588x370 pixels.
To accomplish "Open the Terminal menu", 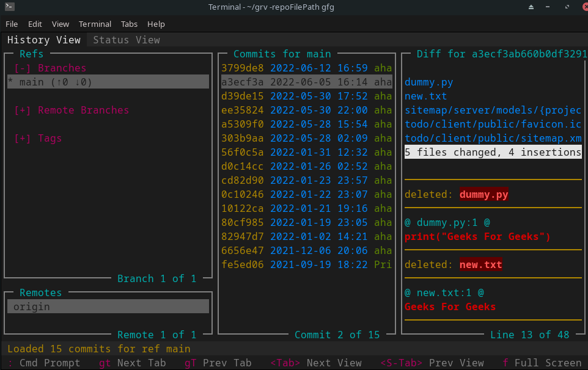I will (x=95, y=24).
